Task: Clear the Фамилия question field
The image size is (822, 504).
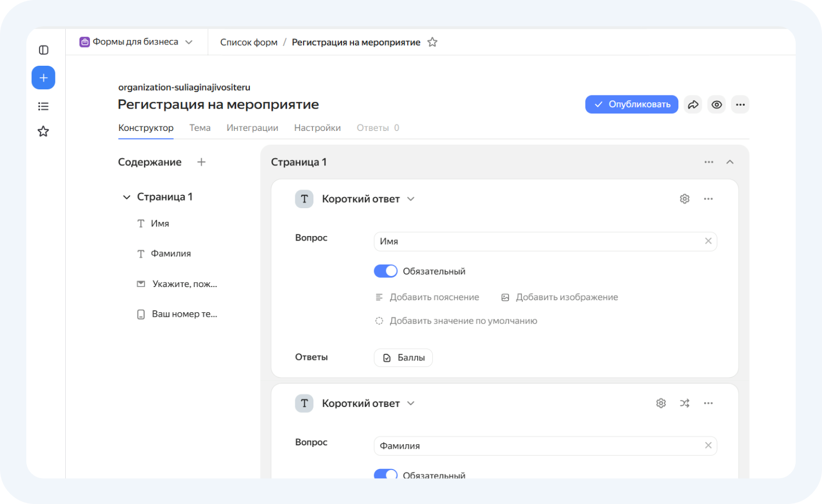Action: 708,445
